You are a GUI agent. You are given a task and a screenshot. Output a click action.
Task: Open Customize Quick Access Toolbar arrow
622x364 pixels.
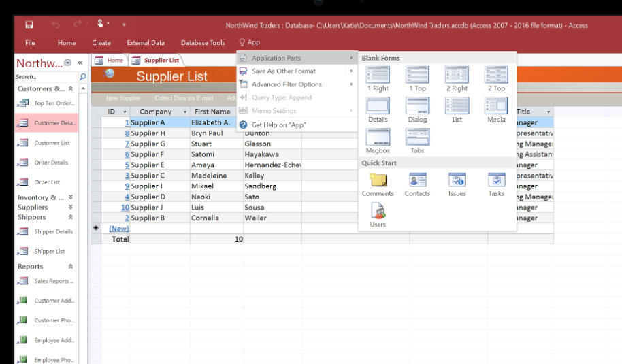[124, 24]
